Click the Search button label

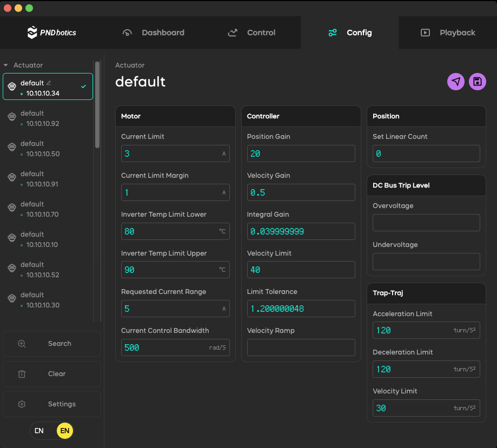point(59,344)
